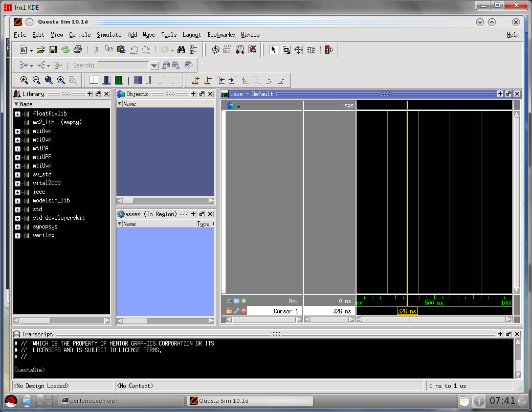Screen dimensions: 532x412
Task: Undock the Transcript pane
Action: point(508,334)
